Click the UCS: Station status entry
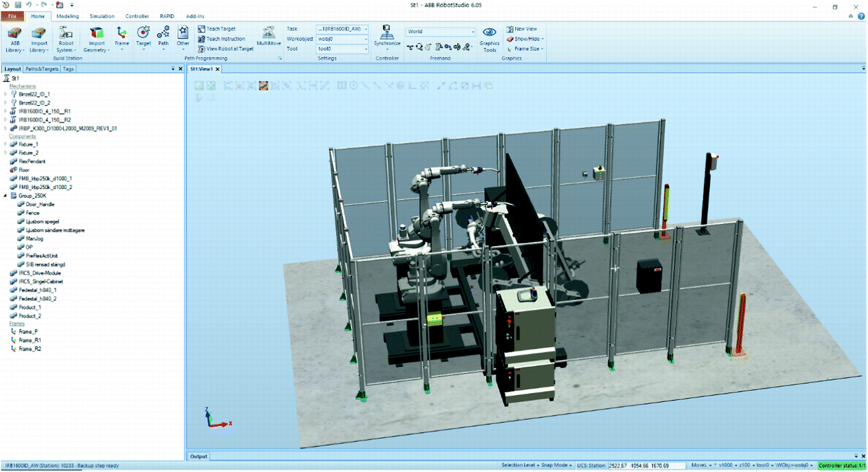 [x=590, y=465]
